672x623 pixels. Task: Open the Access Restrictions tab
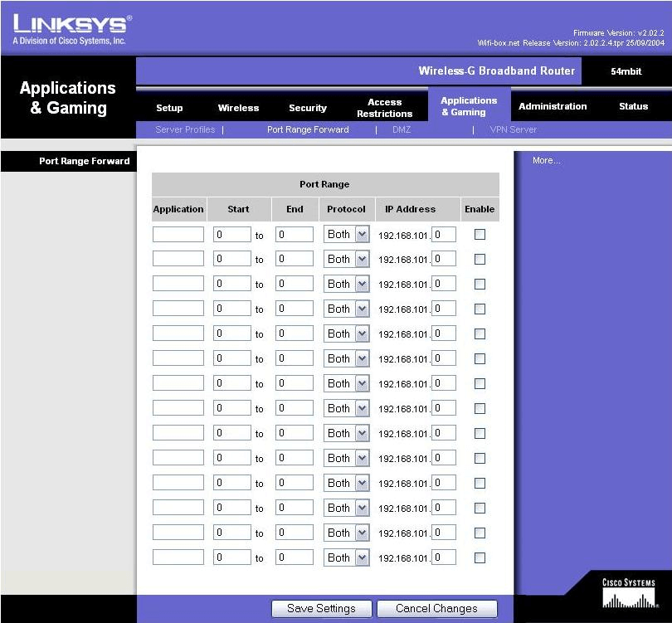tap(384, 108)
